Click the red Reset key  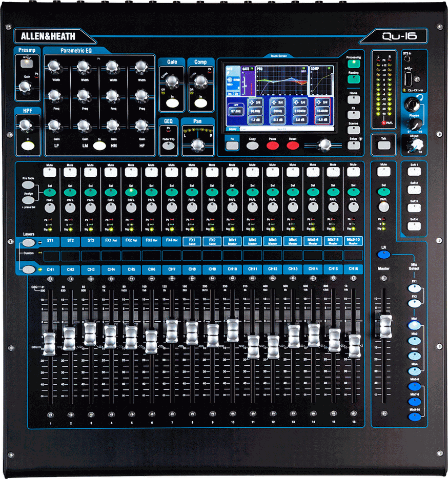(293, 145)
